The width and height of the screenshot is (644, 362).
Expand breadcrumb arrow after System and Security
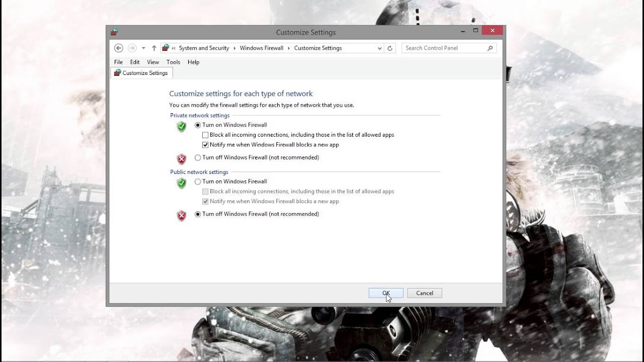pyautogui.click(x=234, y=48)
